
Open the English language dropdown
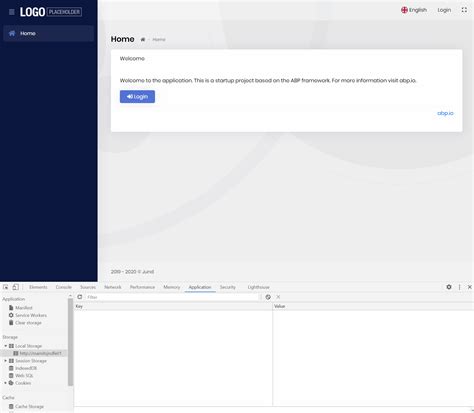(414, 10)
